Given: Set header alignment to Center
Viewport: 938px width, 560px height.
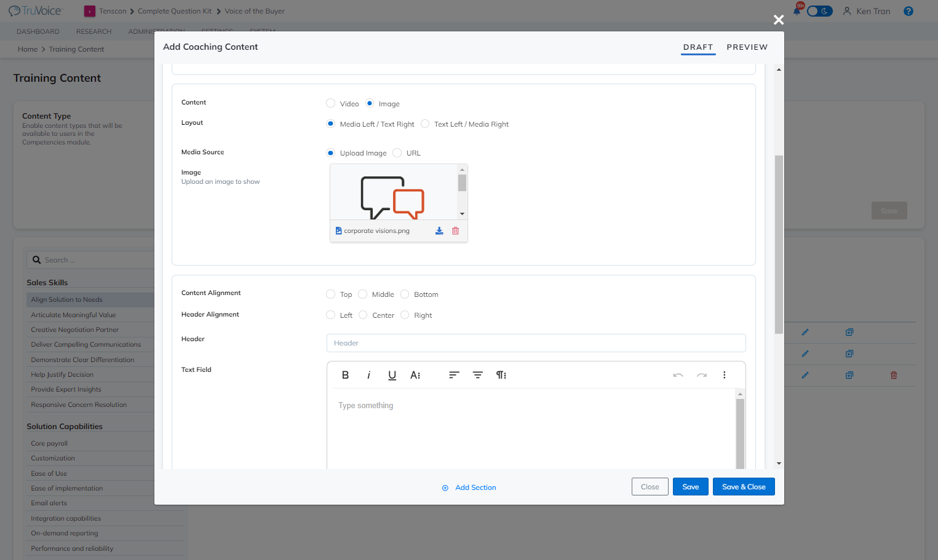Looking at the screenshot, I should click(363, 315).
